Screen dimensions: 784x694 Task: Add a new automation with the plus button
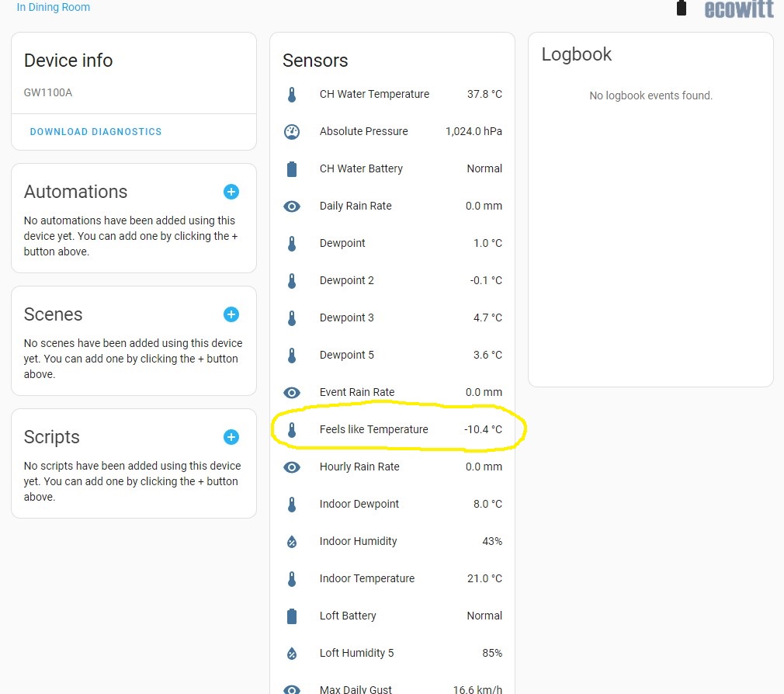(231, 192)
